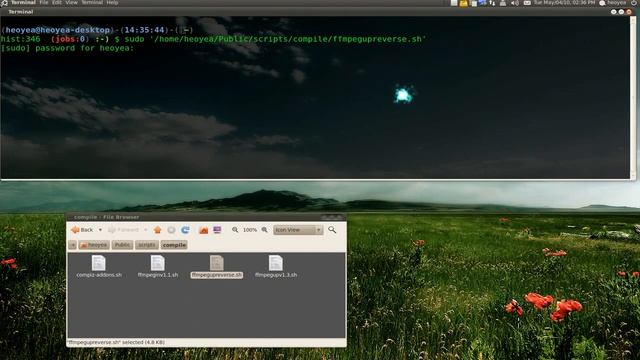Select the ffmpegupreverse.sh file icon
The width and height of the screenshot is (640, 360).
pos(217,263)
